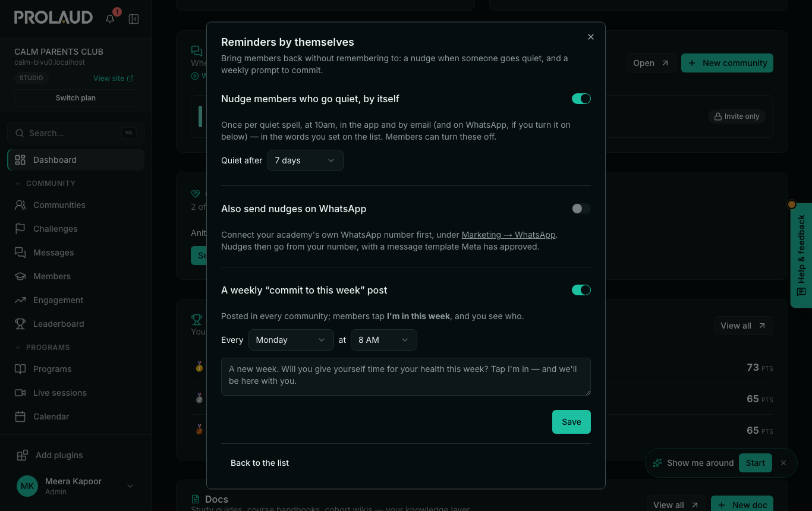Click the Docs document icon
The image size is (812, 511).
coord(196,499)
